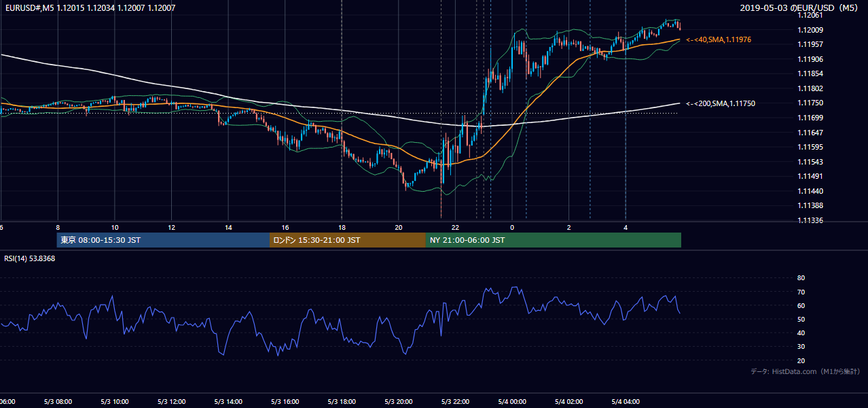The image size is (868, 408).
Task: Click the 40 SMA 1.11976 label
Action: [x=718, y=40]
